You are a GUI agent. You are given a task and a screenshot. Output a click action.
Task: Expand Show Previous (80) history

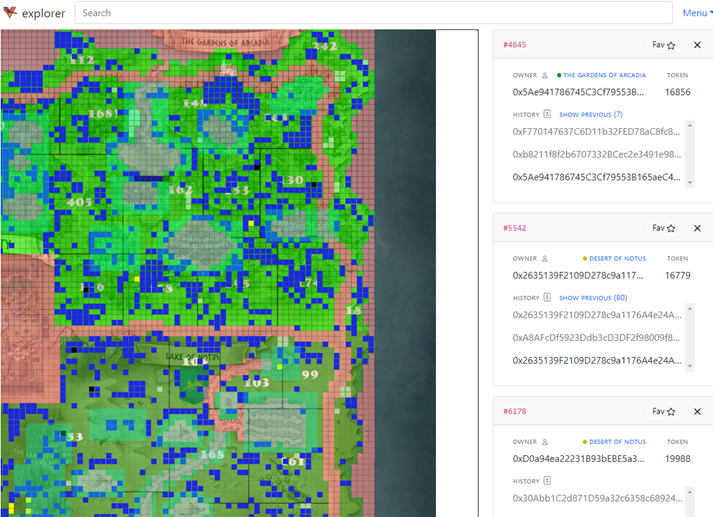592,298
